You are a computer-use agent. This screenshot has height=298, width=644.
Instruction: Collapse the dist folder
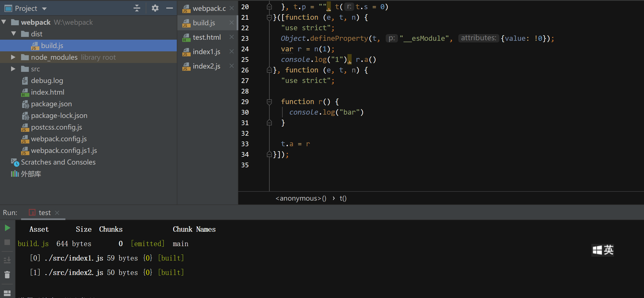[14, 34]
